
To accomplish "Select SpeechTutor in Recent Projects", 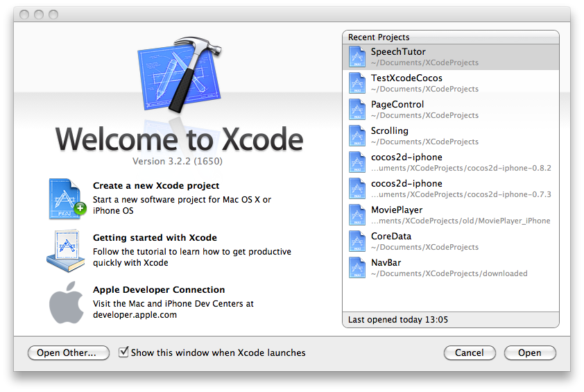I will point(451,57).
